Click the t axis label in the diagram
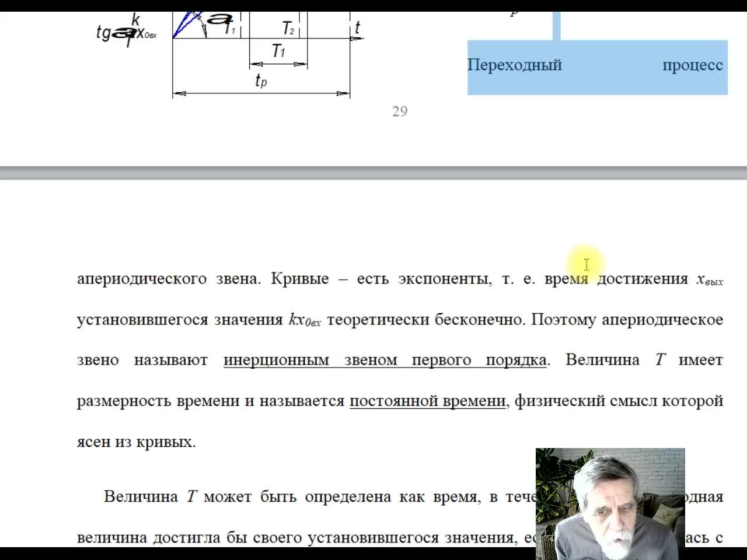The image size is (747, 560). [x=357, y=27]
